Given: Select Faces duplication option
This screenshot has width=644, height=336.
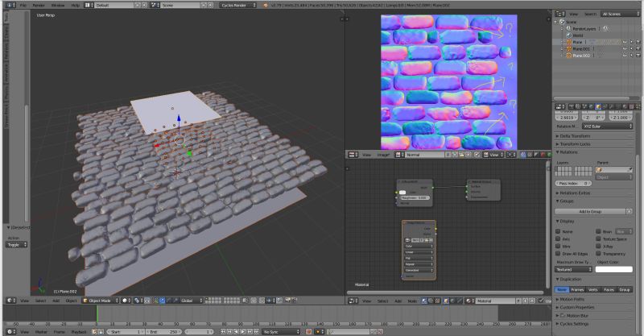Looking at the screenshot, I should pyautogui.click(x=609, y=290).
